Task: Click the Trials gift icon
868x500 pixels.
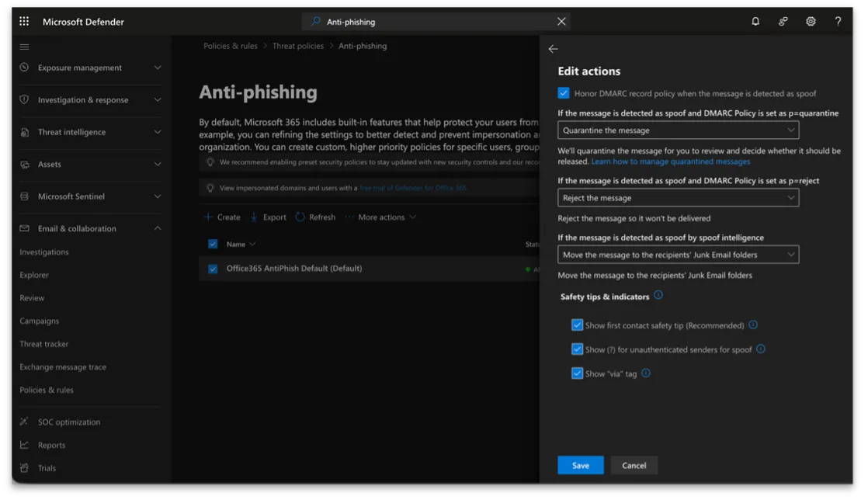Action: (x=24, y=468)
